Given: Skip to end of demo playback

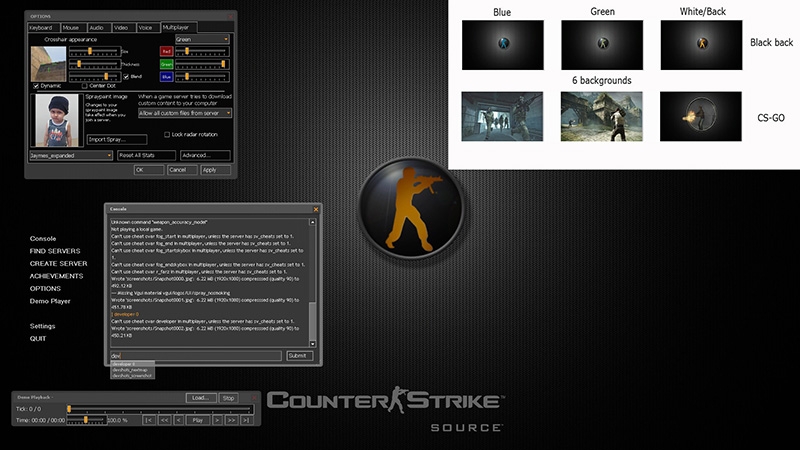Looking at the screenshot, I should click(x=245, y=420).
